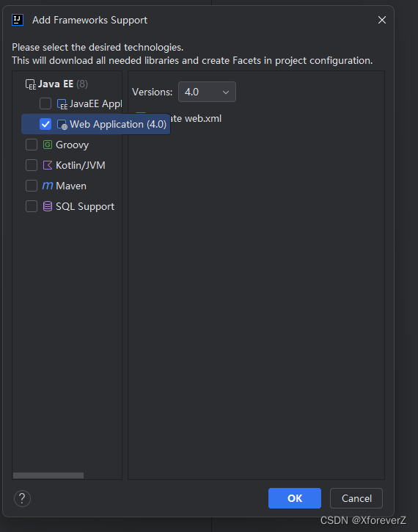Viewport: 418px width, 532px height.
Task: Click the Web Application globe icon
Action: (62, 125)
